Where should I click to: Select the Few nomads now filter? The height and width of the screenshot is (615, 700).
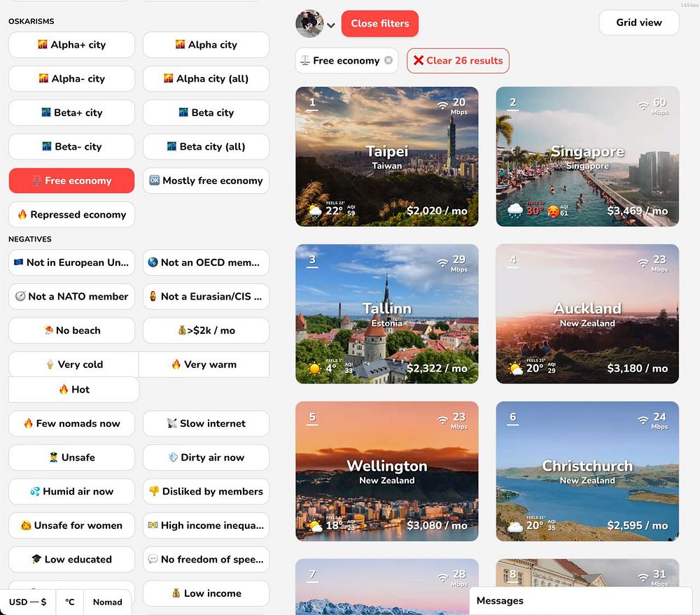coord(71,423)
